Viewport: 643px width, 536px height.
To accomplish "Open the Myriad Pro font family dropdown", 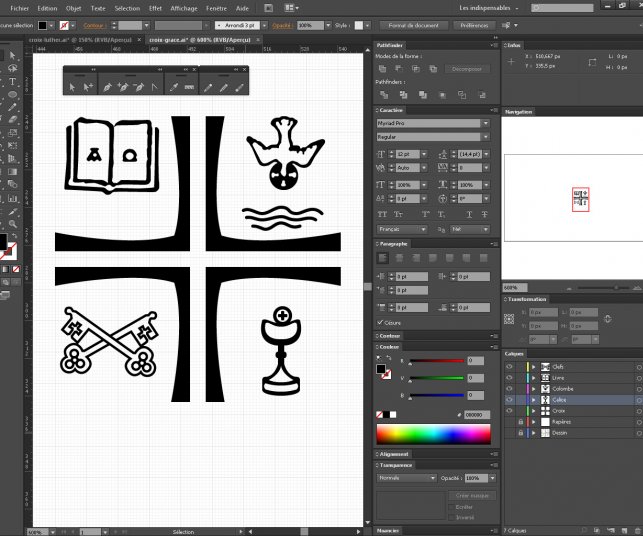I will (x=486, y=123).
